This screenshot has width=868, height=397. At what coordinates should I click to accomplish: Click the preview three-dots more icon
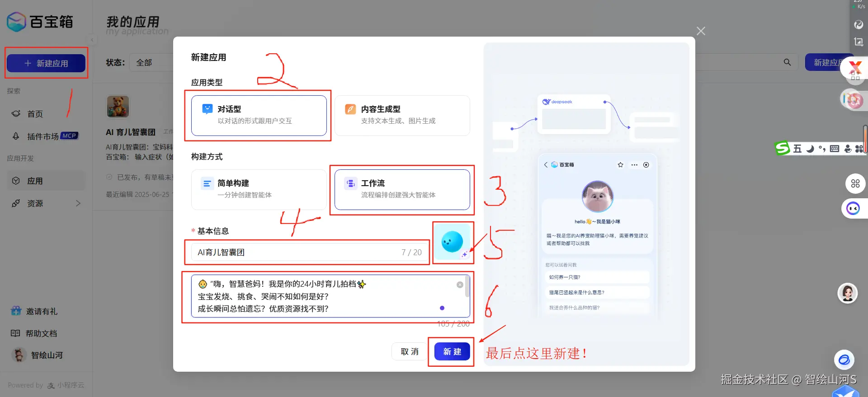(x=634, y=165)
